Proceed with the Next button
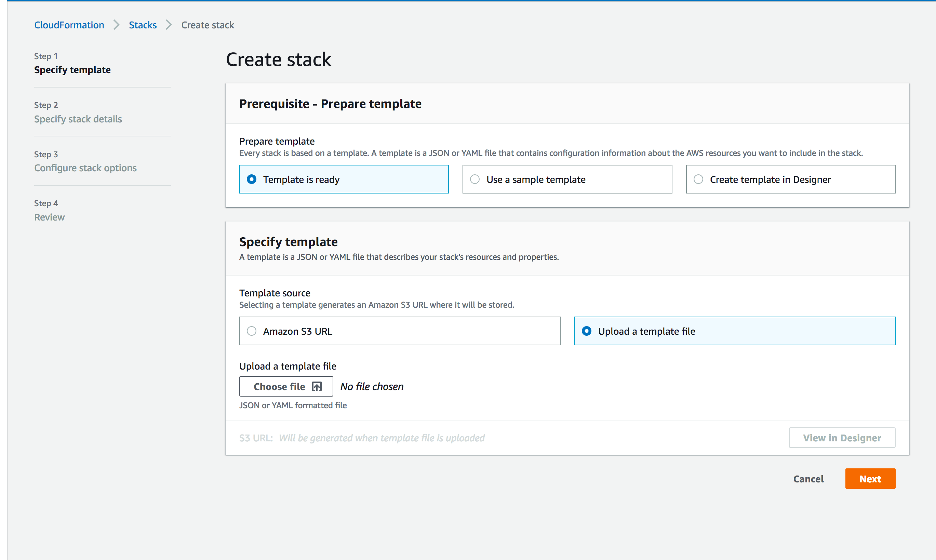 point(870,479)
